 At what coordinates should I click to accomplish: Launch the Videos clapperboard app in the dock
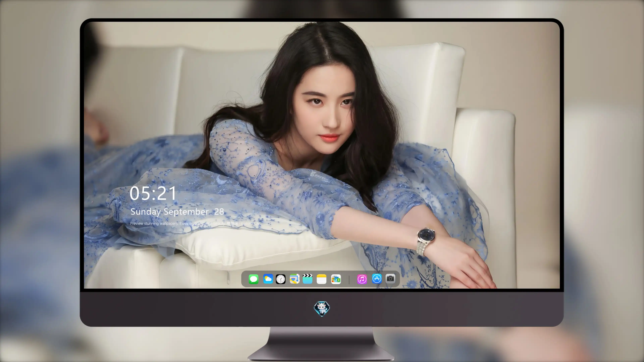(308, 279)
